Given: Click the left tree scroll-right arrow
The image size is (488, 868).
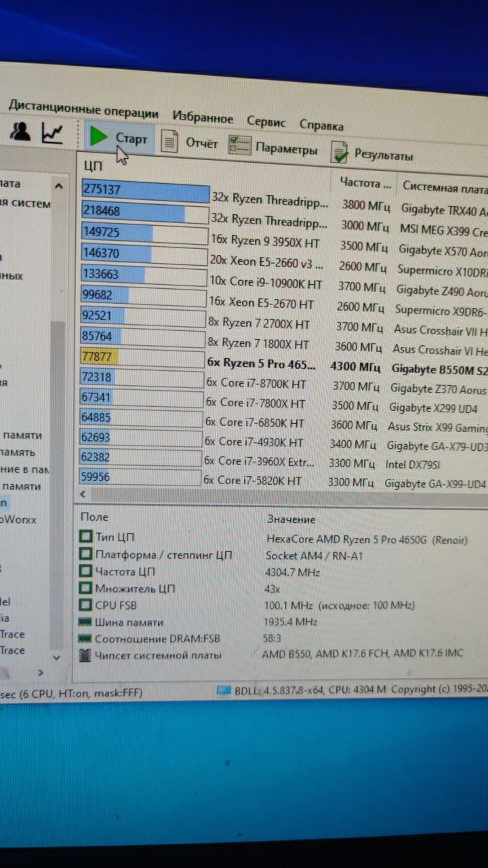Looking at the screenshot, I should (x=40, y=672).
